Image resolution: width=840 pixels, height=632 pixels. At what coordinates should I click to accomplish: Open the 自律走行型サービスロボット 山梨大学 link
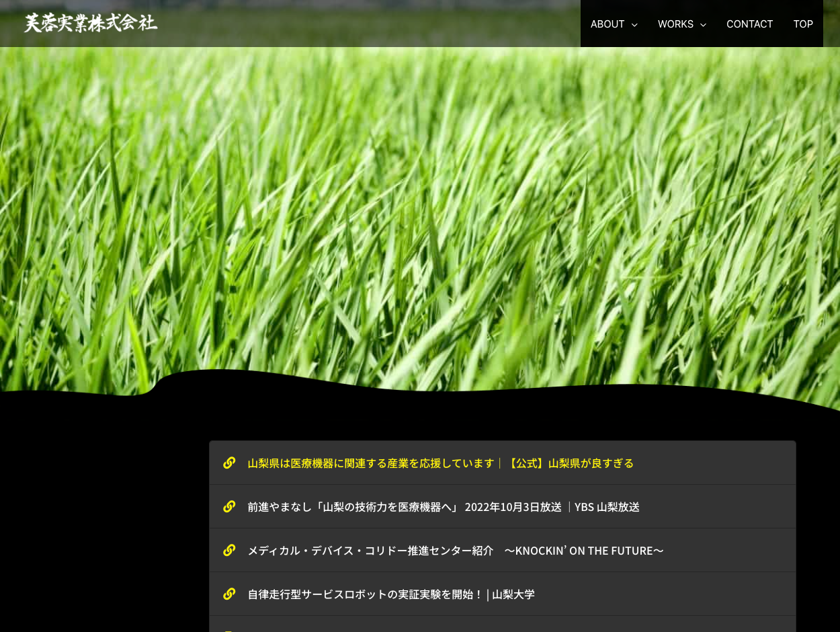390,594
